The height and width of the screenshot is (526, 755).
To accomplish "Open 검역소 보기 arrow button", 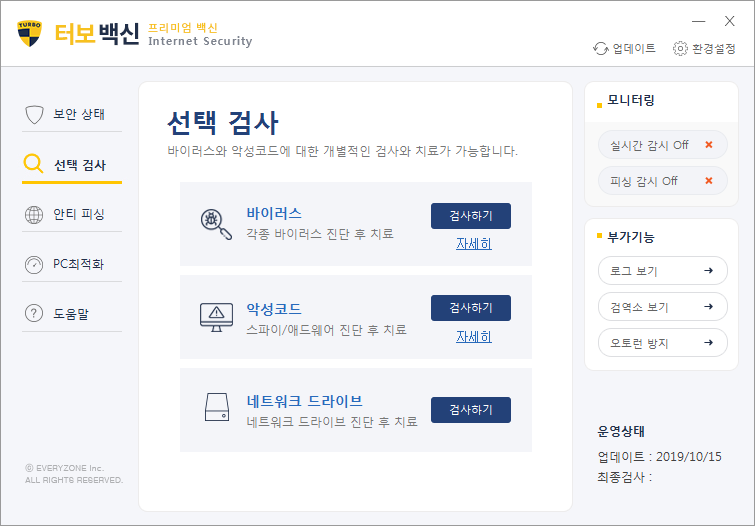I will 661,307.
